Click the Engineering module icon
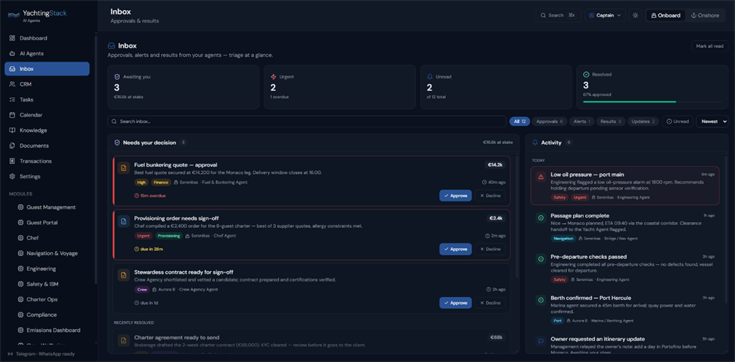Screen dimensions: 735x362 click(x=20, y=269)
